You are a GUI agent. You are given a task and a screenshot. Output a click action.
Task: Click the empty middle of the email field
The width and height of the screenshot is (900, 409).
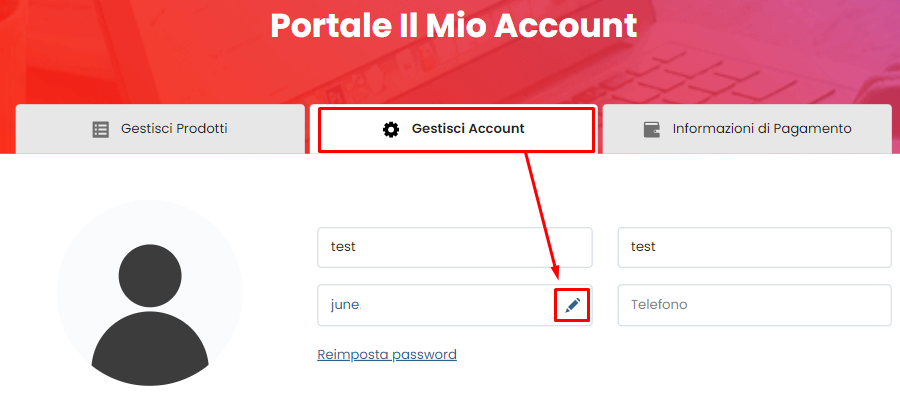(455, 305)
